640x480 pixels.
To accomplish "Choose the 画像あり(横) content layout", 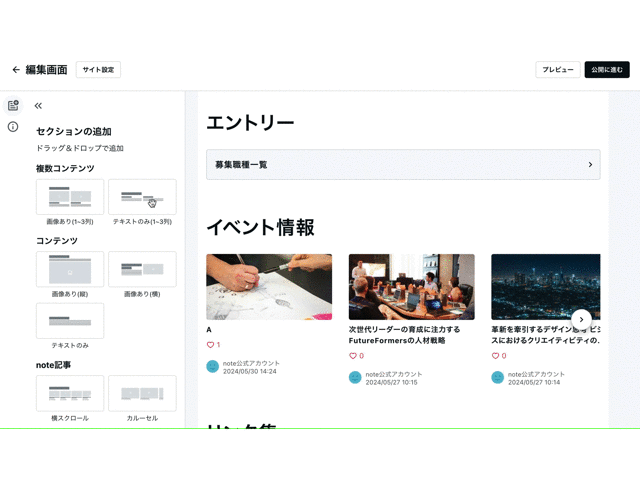I will (x=142, y=269).
